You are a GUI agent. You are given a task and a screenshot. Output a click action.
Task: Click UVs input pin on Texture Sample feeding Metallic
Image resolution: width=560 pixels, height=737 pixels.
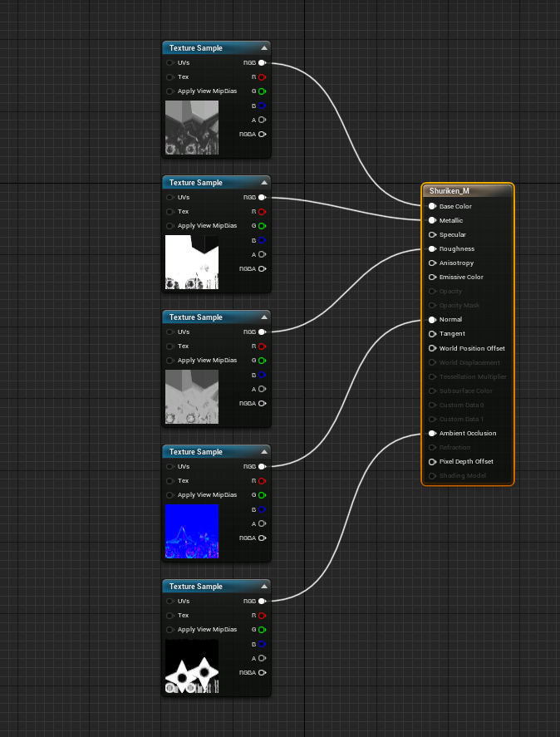click(170, 197)
